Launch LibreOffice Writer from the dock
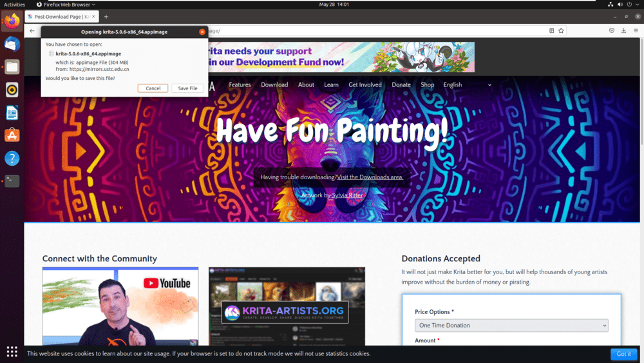The image size is (644, 363). (x=12, y=113)
